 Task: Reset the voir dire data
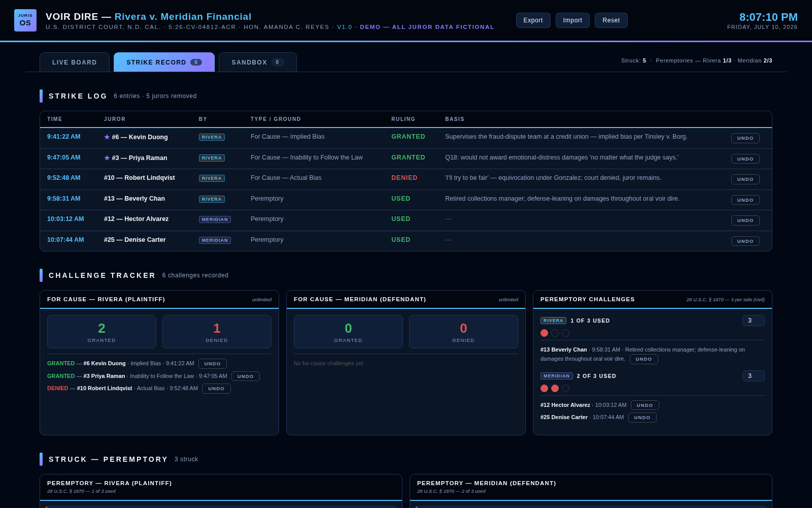[x=611, y=20]
